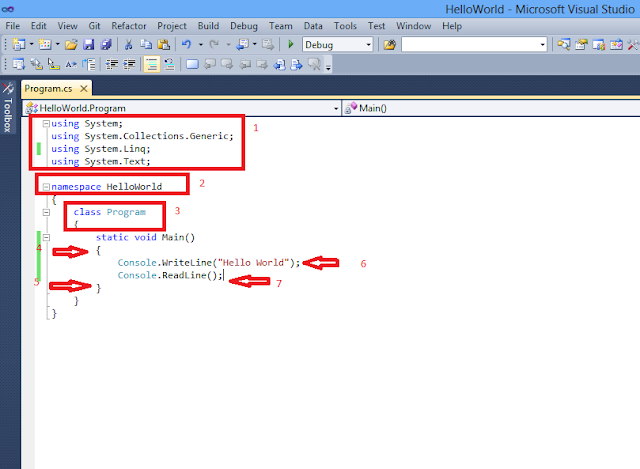Click the New Project toolbar icon
The image size is (640, 469).
pos(19,44)
